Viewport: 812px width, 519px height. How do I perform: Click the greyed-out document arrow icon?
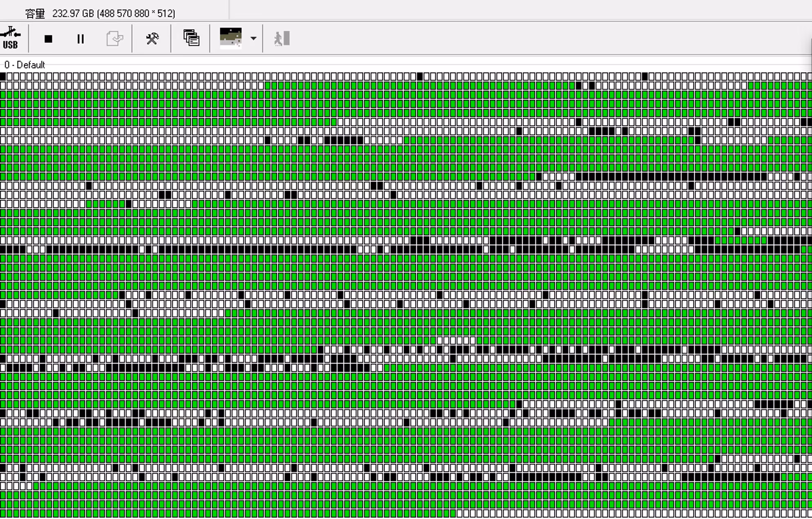point(115,39)
